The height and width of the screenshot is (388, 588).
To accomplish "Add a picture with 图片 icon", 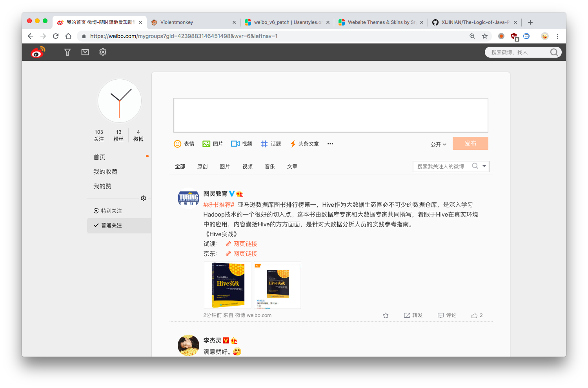I will (x=213, y=144).
